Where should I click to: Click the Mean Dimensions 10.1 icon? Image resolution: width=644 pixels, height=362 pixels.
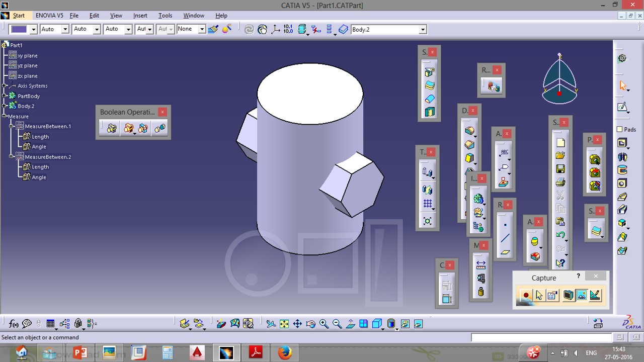(288, 29)
